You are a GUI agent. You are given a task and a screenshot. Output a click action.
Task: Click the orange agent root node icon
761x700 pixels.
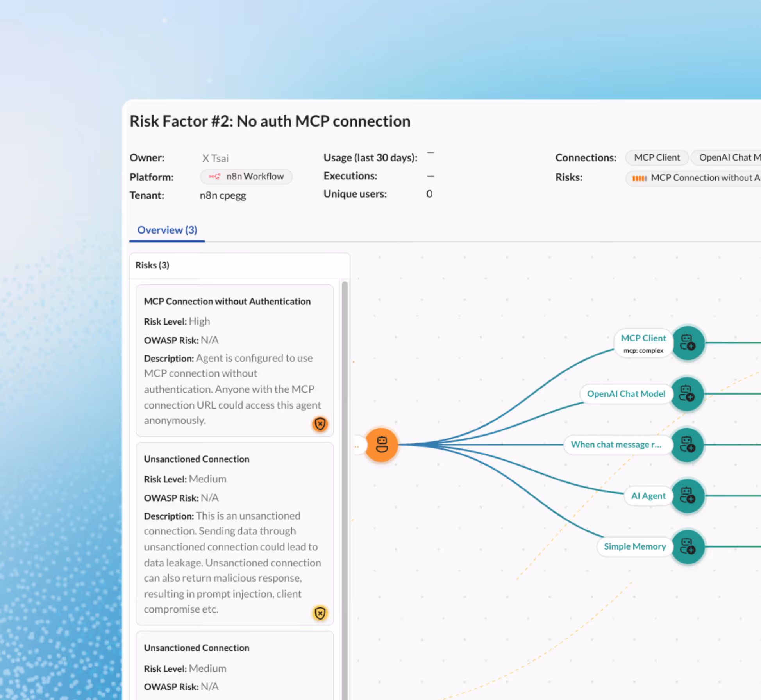point(381,445)
